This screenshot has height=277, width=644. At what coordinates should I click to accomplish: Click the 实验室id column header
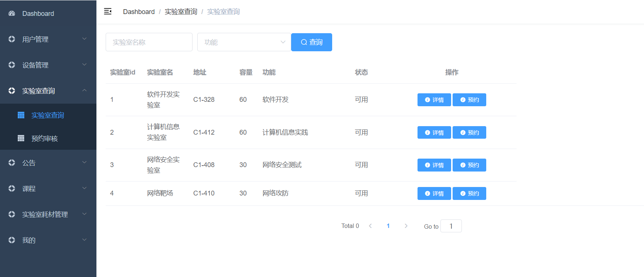tap(123, 72)
